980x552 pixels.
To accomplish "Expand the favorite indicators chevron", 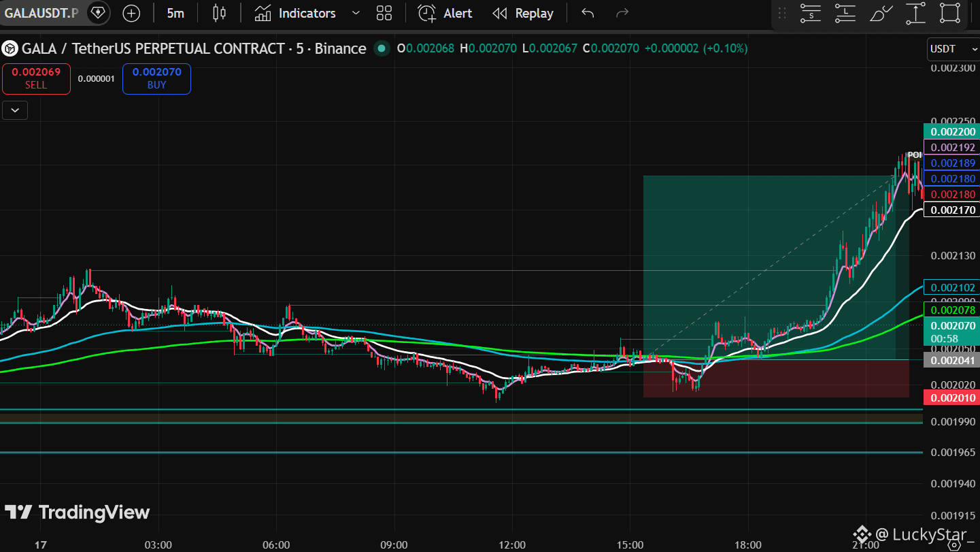I will point(356,13).
